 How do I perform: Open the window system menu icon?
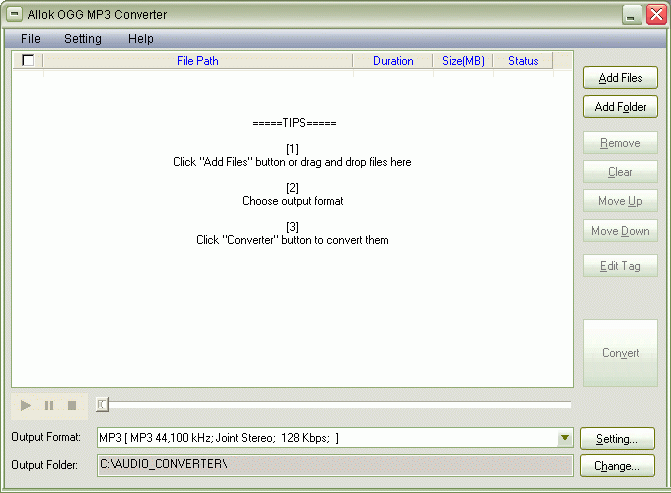point(14,14)
